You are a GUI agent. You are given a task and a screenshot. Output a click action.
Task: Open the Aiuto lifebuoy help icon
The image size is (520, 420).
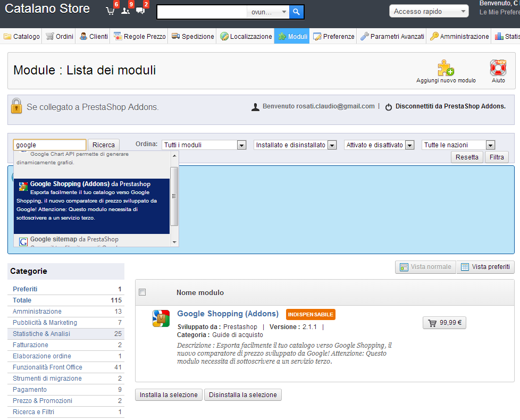498,68
